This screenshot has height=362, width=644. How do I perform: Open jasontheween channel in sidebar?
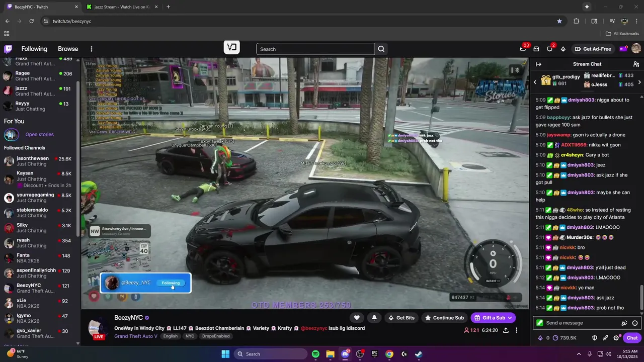[38, 161]
